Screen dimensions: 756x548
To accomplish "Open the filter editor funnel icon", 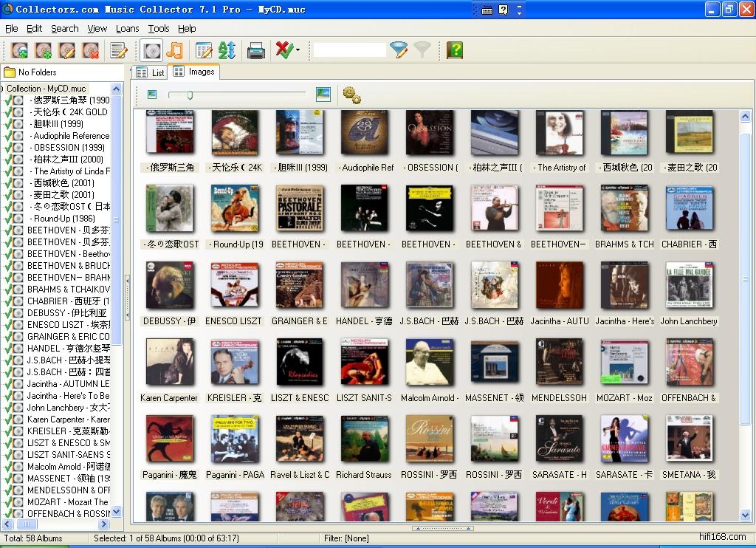I will click(399, 50).
